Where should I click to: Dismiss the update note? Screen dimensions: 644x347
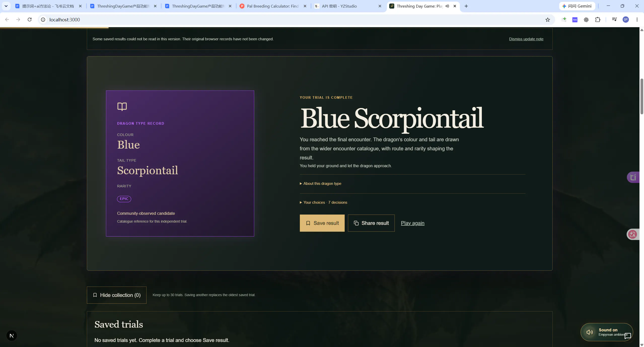click(x=526, y=39)
